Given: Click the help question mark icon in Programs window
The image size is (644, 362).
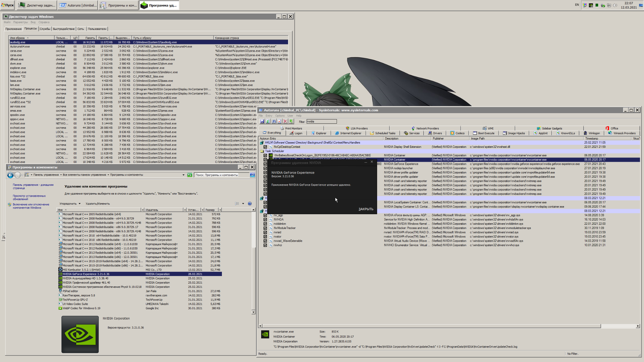Looking at the screenshot, I should click(x=250, y=204).
